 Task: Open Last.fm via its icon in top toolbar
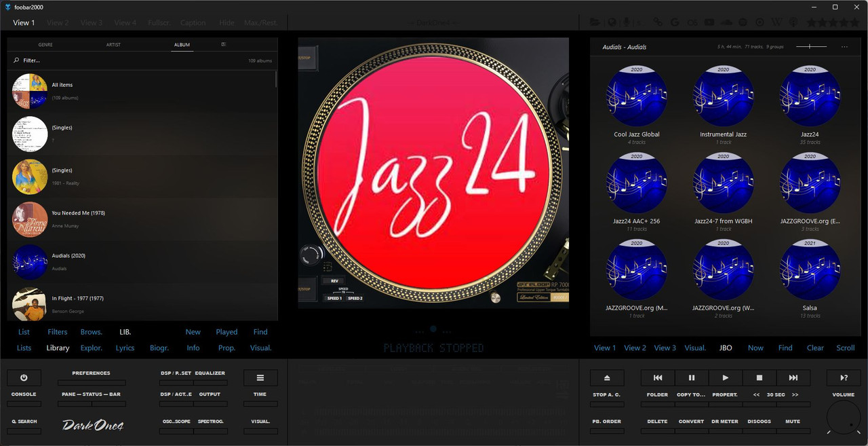coord(692,22)
